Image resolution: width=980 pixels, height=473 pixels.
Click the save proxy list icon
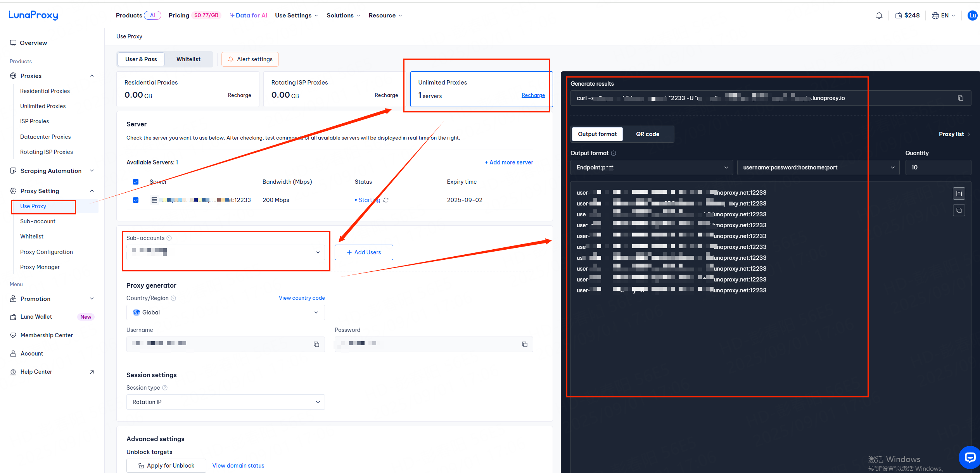click(959, 193)
